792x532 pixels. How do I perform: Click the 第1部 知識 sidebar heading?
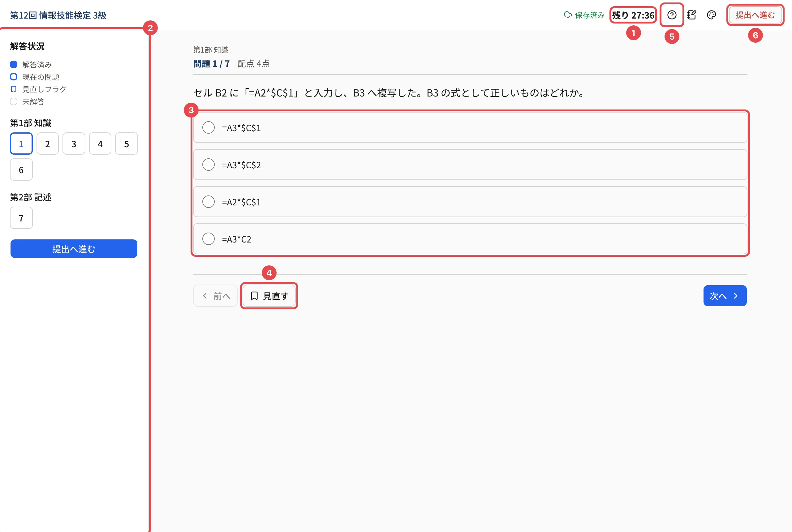point(31,123)
